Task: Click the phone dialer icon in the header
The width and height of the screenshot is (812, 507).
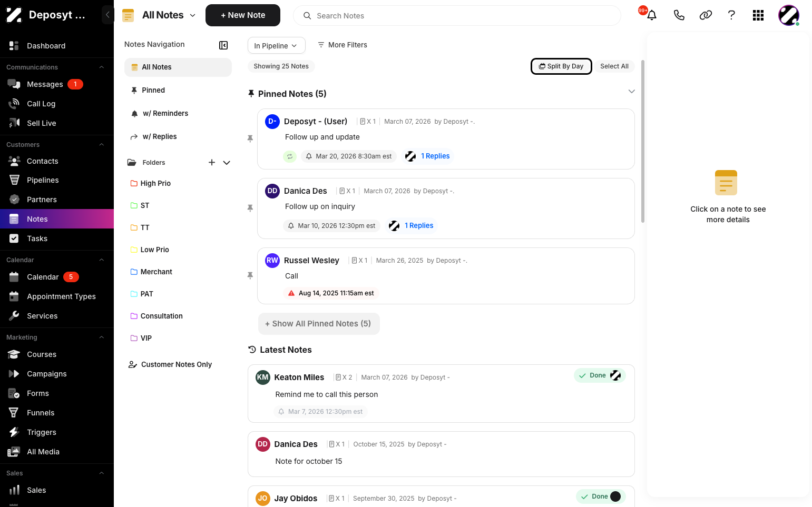Action: 679,15
